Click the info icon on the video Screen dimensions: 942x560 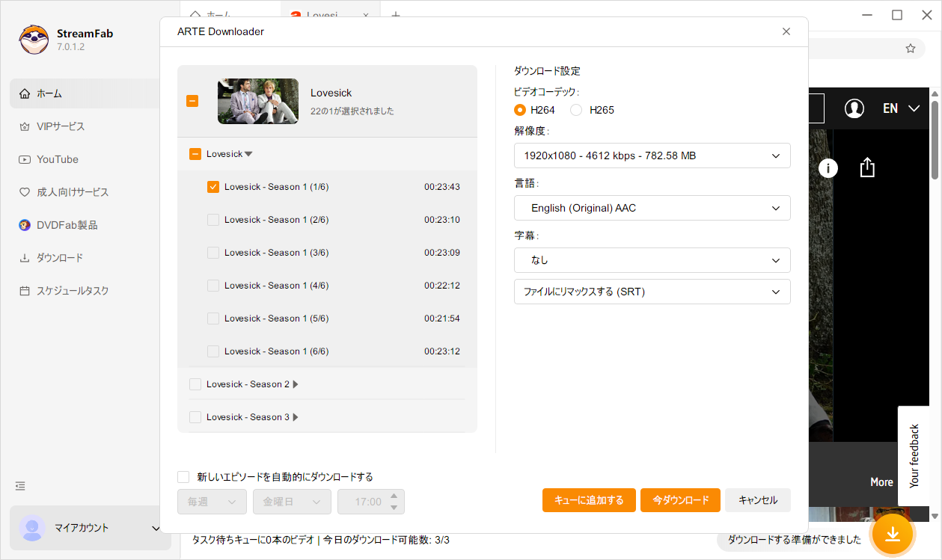[828, 168]
